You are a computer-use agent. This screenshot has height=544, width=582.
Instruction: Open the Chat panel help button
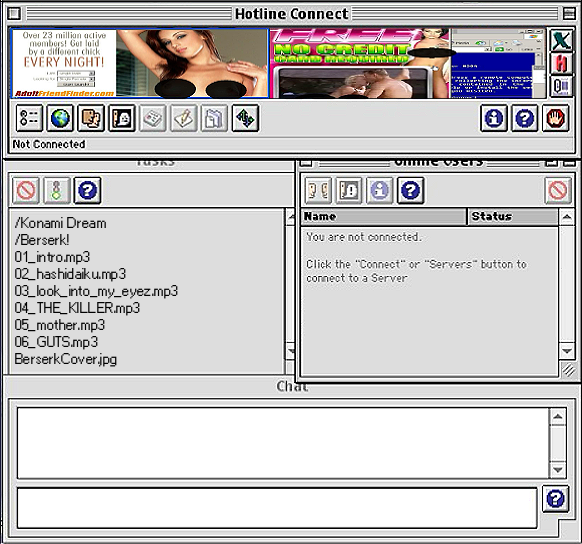pos(556,499)
